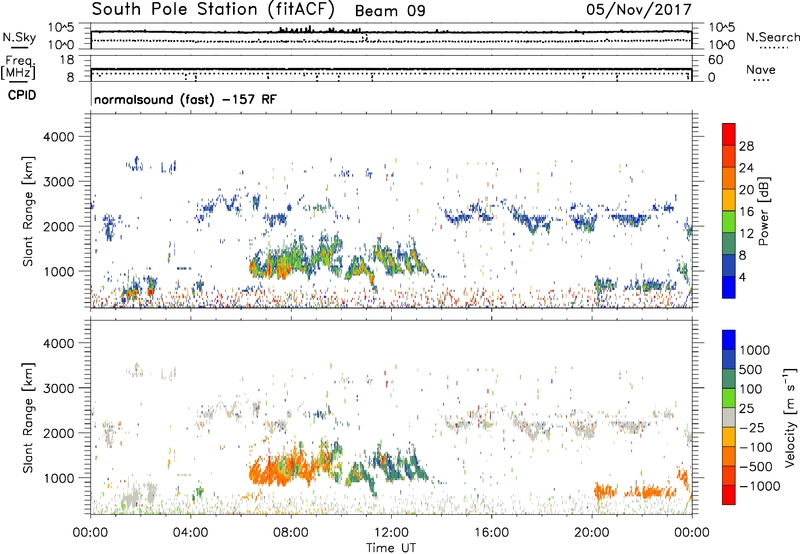The image size is (800, 554).
Task: Click the "CPID" label
Action: click(x=22, y=95)
